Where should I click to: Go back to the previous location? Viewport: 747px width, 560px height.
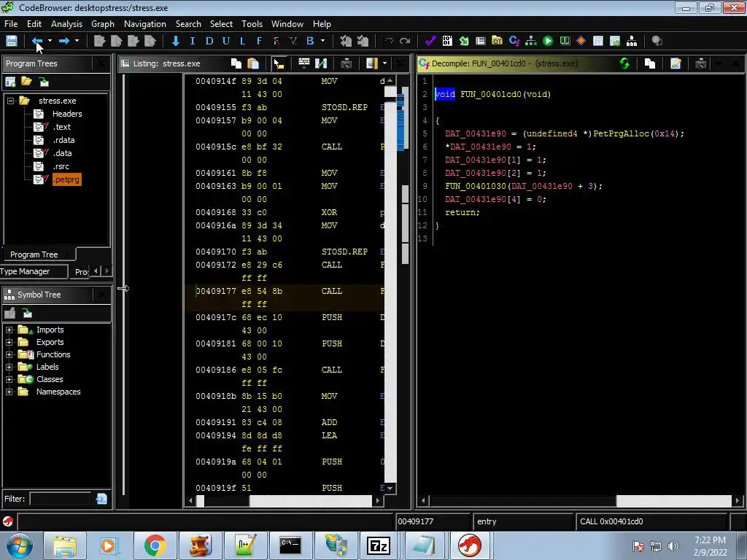click(36, 41)
